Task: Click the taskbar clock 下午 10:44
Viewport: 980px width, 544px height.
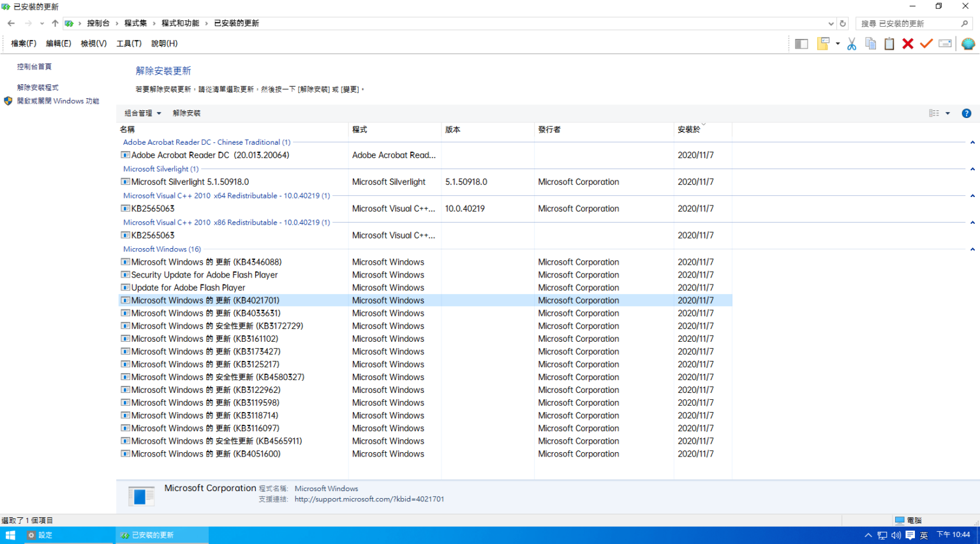Action: pos(953,535)
